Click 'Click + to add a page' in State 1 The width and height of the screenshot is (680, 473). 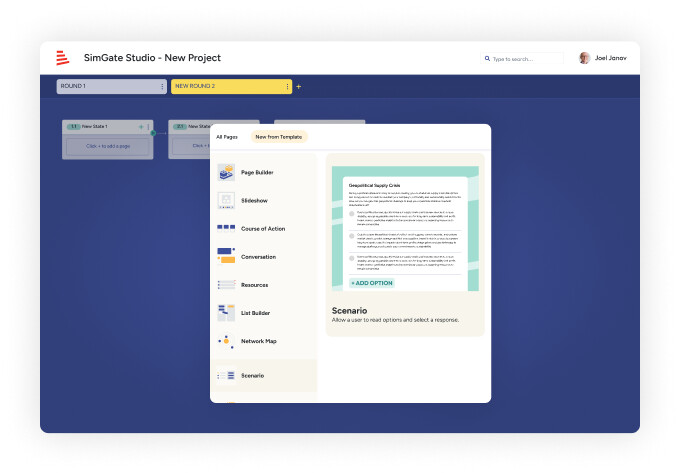click(x=108, y=146)
